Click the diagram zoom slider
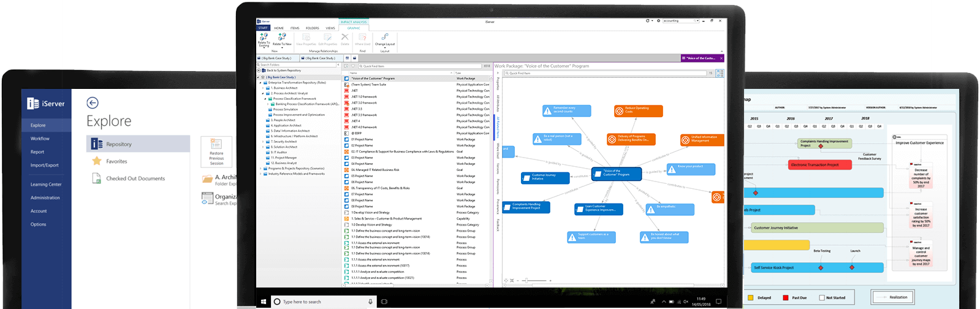The width and height of the screenshot is (980, 309). 534,280
